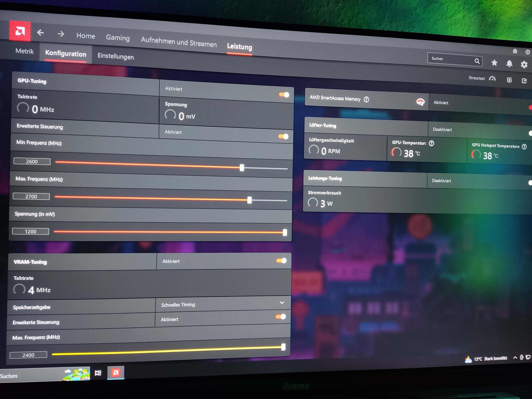Screen dimensions: 532x399
Task: Open the Einstellungen sub-tab
Action: click(x=115, y=57)
